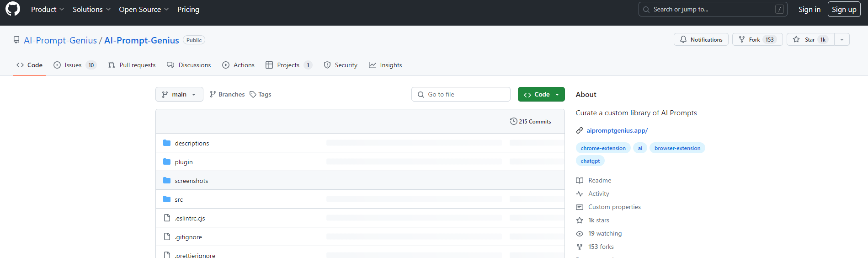Screen dimensions: 868x258
Task: Open the Projects tab
Action: click(x=289, y=65)
